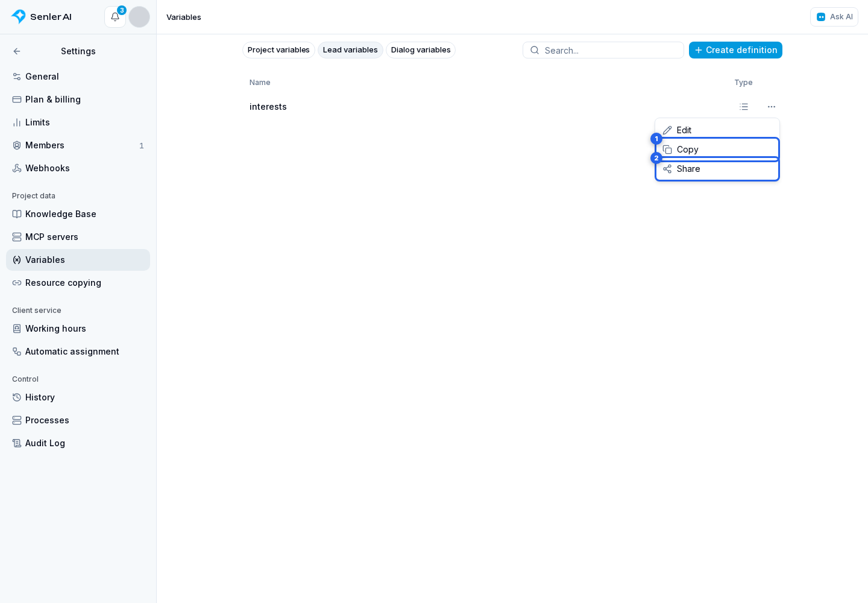Viewport: 868px width, 603px height.
Task: Choose Share from the context menu
Action: 717,169
